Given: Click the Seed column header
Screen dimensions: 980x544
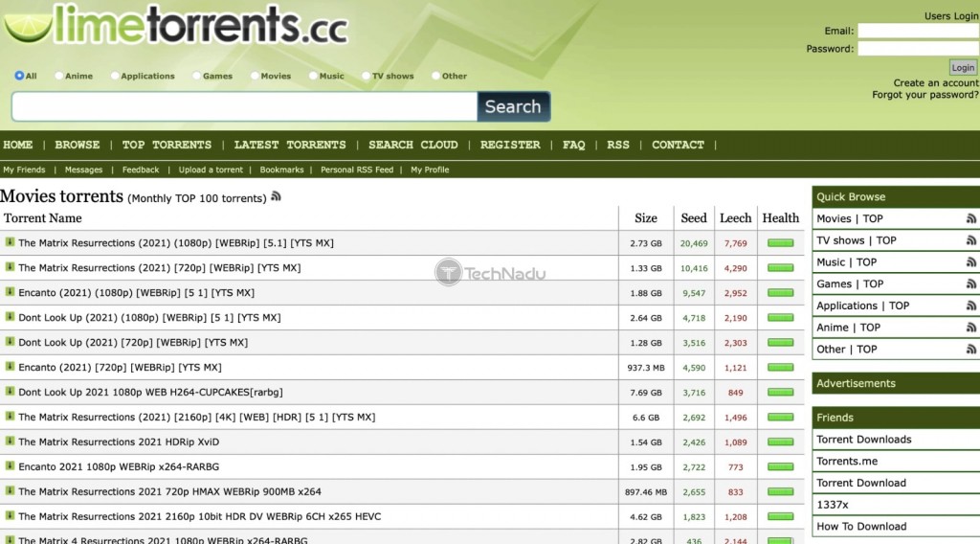Looking at the screenshot, I should click(693, 218).
